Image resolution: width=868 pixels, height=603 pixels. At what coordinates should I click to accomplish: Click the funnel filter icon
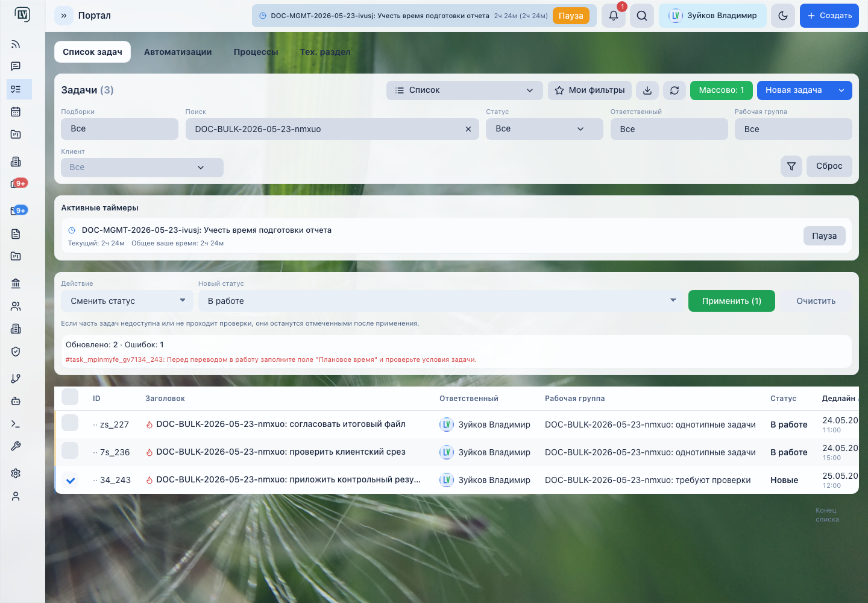[x=791, y=166]
